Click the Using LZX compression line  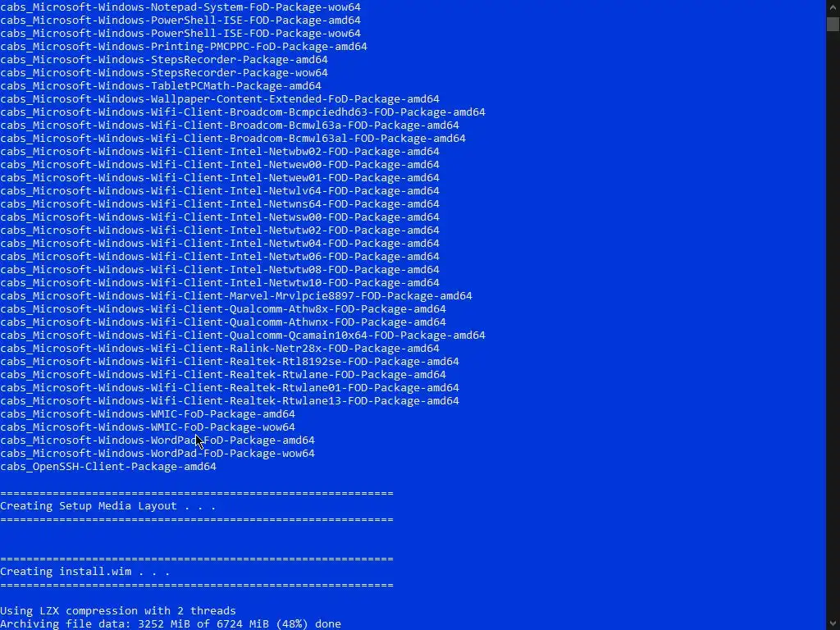coord(118,610)
